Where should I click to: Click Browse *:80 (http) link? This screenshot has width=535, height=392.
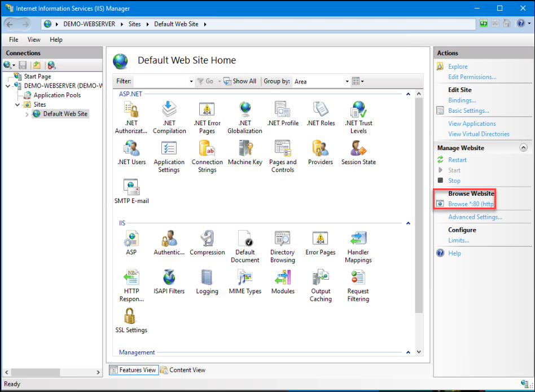[471, 204]
